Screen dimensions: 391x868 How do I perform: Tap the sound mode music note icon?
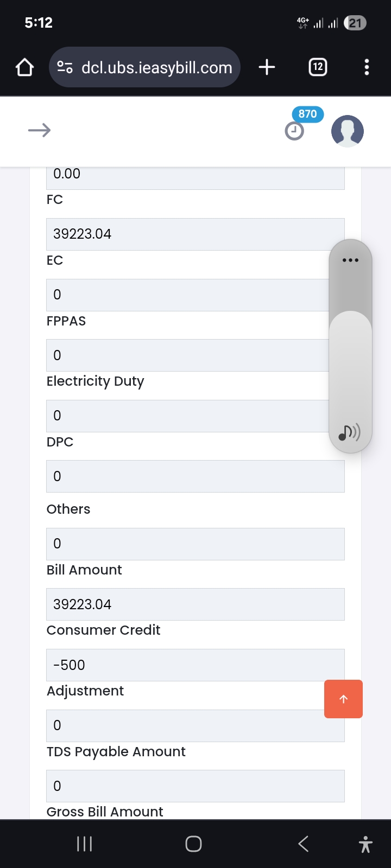click(x=349, y=432)
